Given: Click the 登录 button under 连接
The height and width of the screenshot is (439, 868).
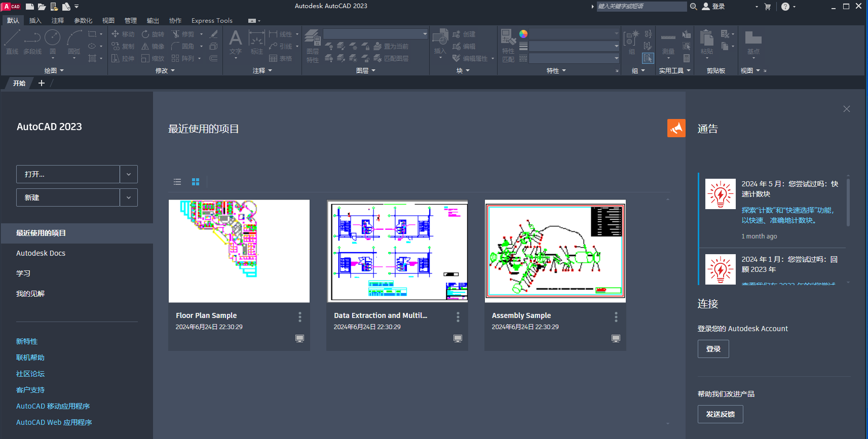Looking at the screenshot, I should [x=713, y=349].
